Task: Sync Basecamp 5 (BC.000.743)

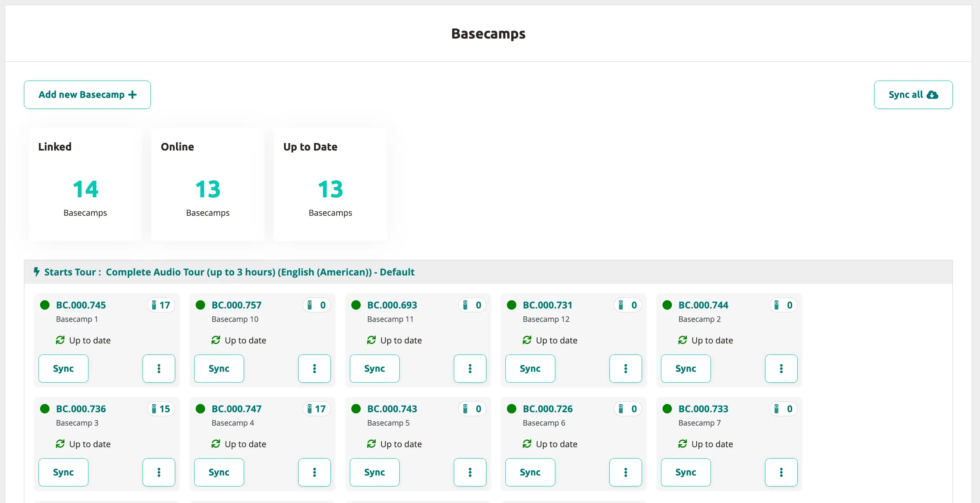Action: click(374, 472)
